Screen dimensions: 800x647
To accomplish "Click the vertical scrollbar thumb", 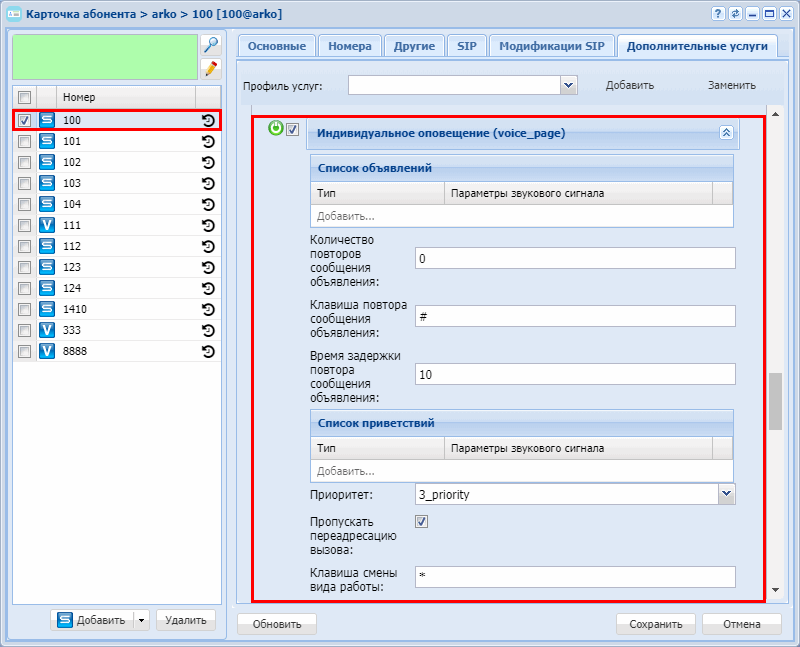I will [775, 402].
